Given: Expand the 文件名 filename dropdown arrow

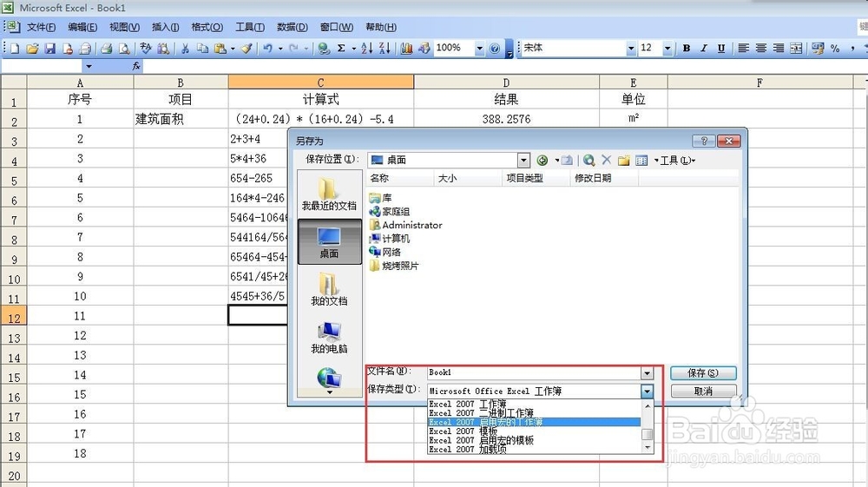Looking at the screenshot, I should (647, 373).
